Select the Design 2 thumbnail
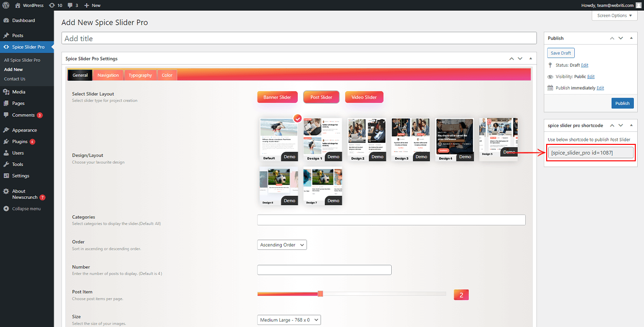 (367, 140)
